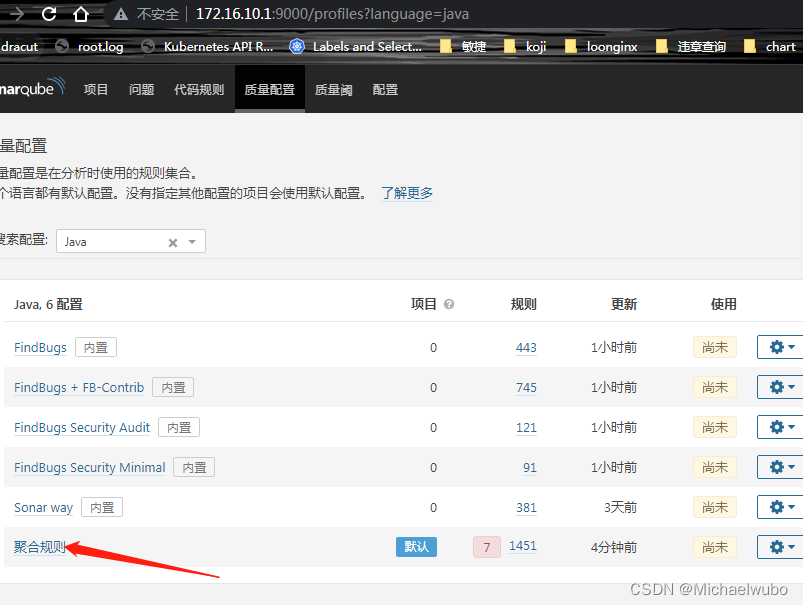The image size is (803, 605).
Task: Click the 使用 column header
Action: 724,304
